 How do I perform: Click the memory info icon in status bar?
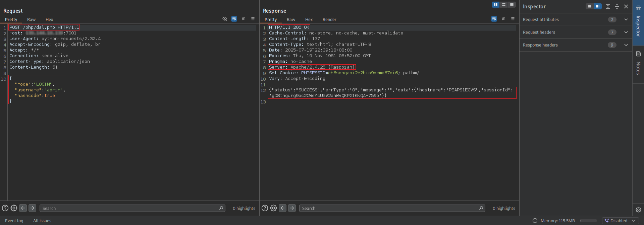(x=535, y=221)
